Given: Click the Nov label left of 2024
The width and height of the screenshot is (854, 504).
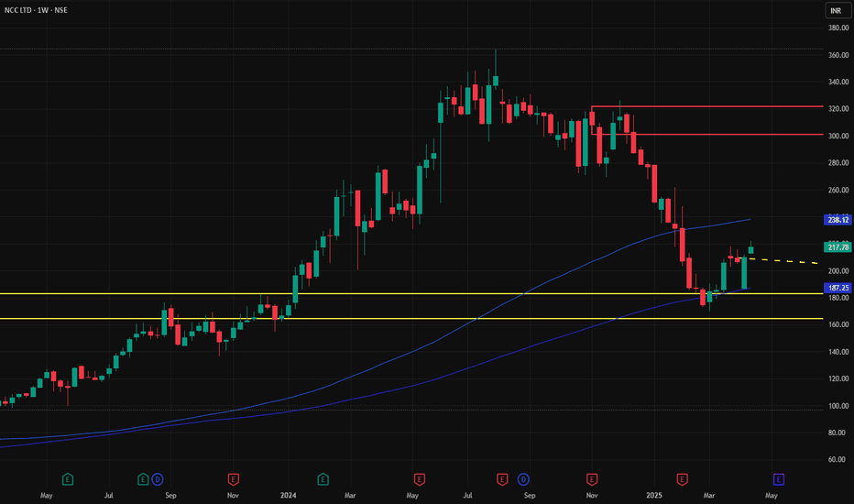Looking at the screenshot, I should click(233, 495).
